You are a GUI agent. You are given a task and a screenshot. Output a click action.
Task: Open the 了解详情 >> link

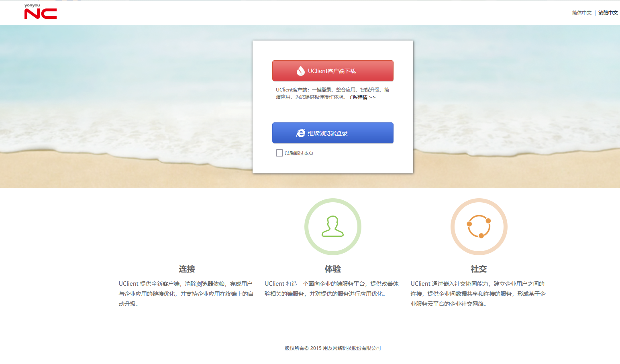[x=361, y=97]
